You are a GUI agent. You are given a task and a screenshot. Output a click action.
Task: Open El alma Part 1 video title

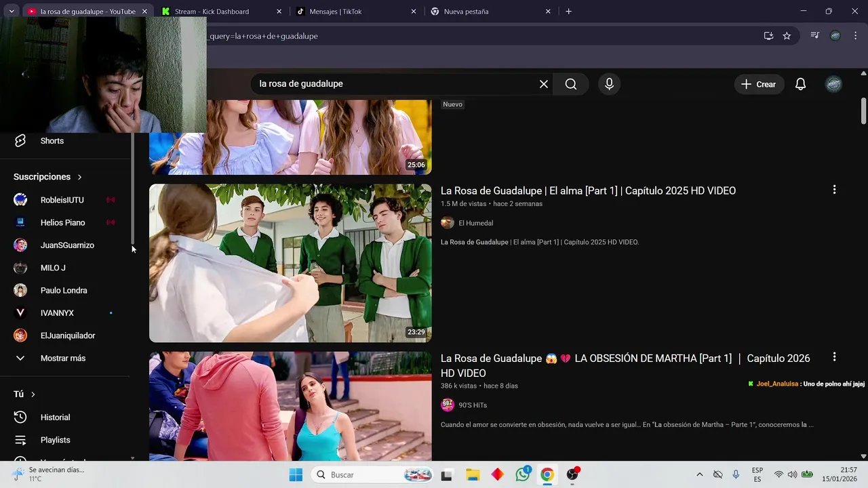tap(588, 191)
